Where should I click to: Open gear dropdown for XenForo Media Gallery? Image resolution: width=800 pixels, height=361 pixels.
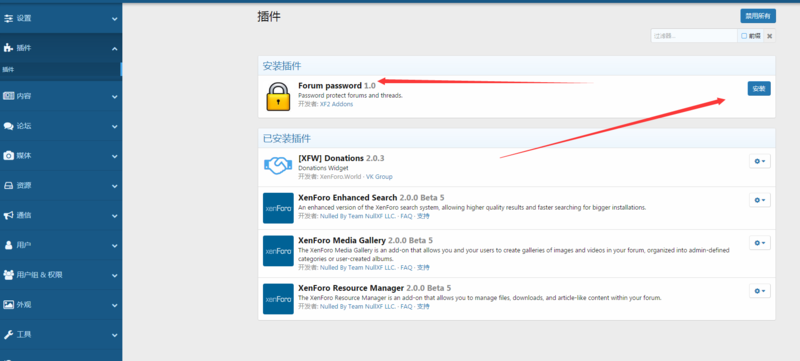pos(760,243)
